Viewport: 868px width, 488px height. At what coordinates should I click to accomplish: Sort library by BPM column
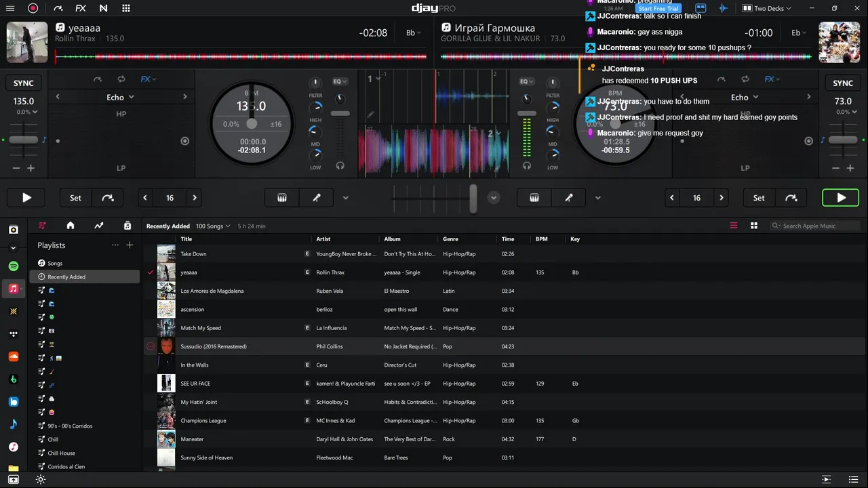[541, 239]
